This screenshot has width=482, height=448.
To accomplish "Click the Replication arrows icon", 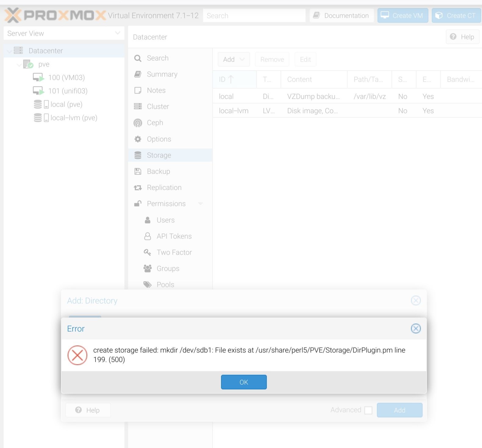I will click(138, 188).
